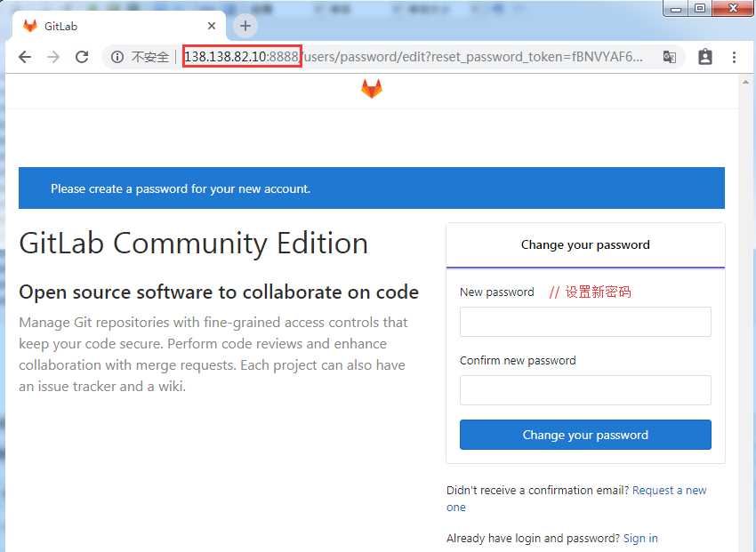Image resolution: width=756 pixels, height=552 pixels.
Task: Click the Change your password panel heading
Action: [x=585, y=244]
